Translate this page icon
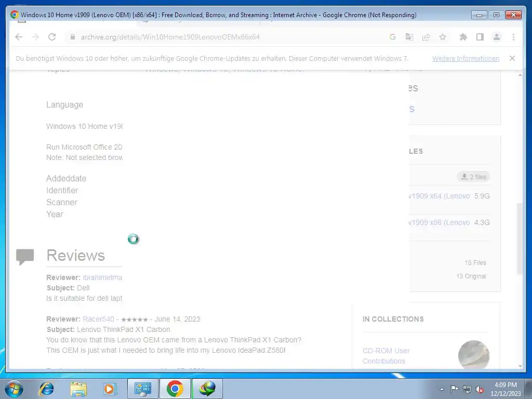 [409, 37]
